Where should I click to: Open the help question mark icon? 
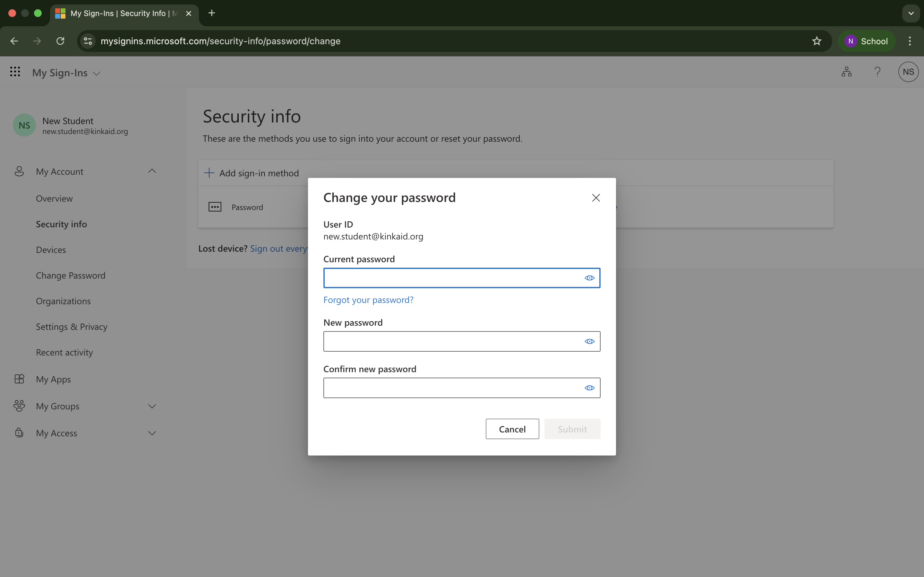(877, 72)
